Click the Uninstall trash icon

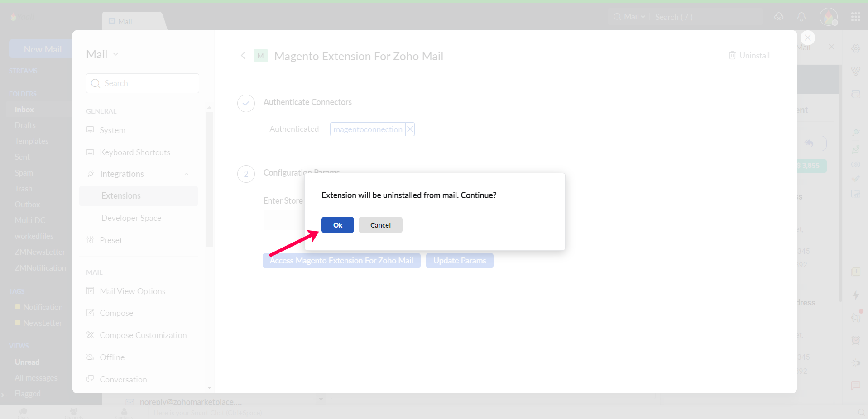coord(732,56)
